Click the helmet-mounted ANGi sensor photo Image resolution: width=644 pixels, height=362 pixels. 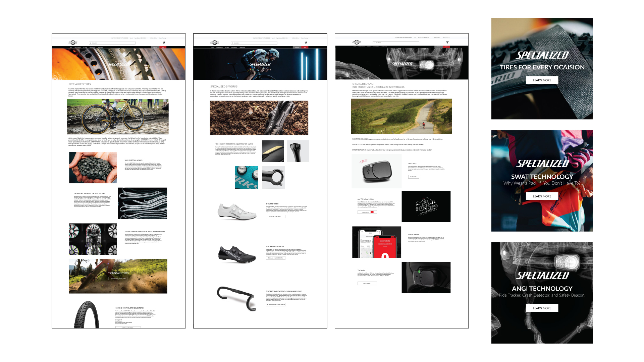tap(426, 278)
